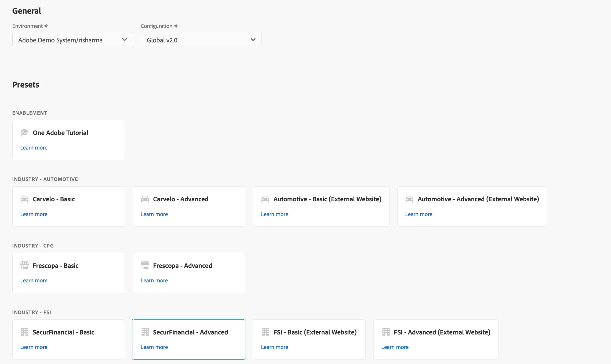Select the Carvelo - Basic preset title
The image size is (611, 364).
[x=54, y=199]
